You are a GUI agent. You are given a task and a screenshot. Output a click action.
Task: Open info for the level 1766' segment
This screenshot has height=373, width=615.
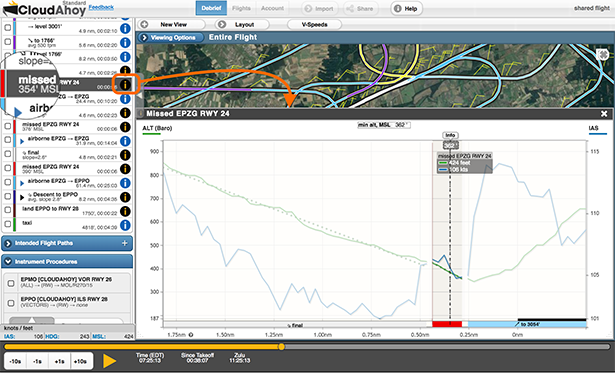point(125,56)
